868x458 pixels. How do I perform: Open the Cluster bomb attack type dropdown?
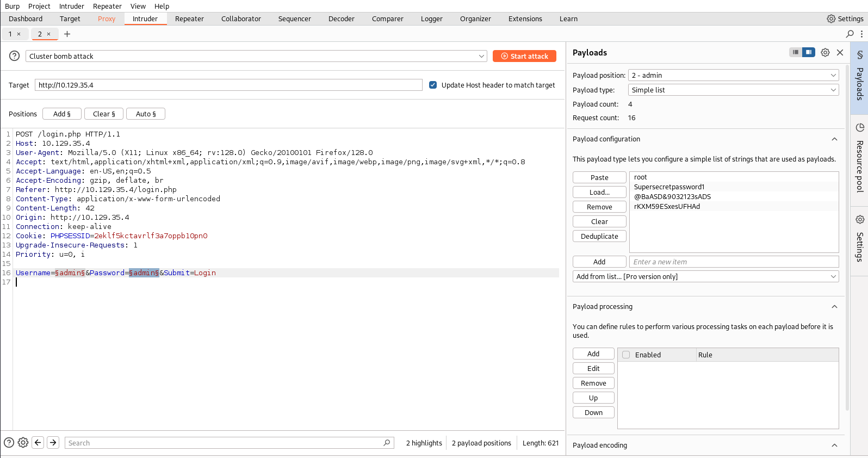pos(256,56)
